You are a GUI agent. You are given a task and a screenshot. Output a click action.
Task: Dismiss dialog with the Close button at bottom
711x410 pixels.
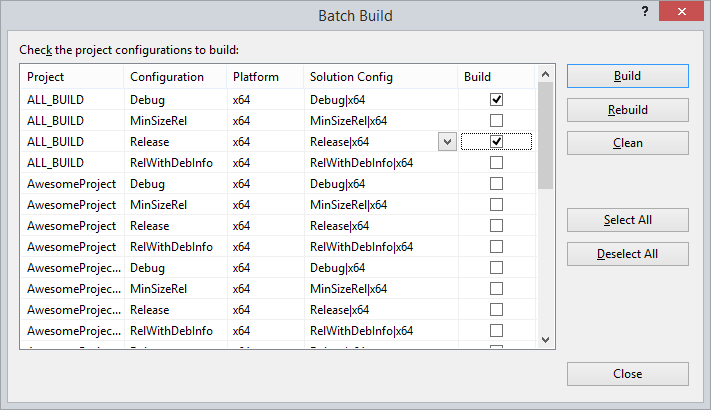[627, 374]
